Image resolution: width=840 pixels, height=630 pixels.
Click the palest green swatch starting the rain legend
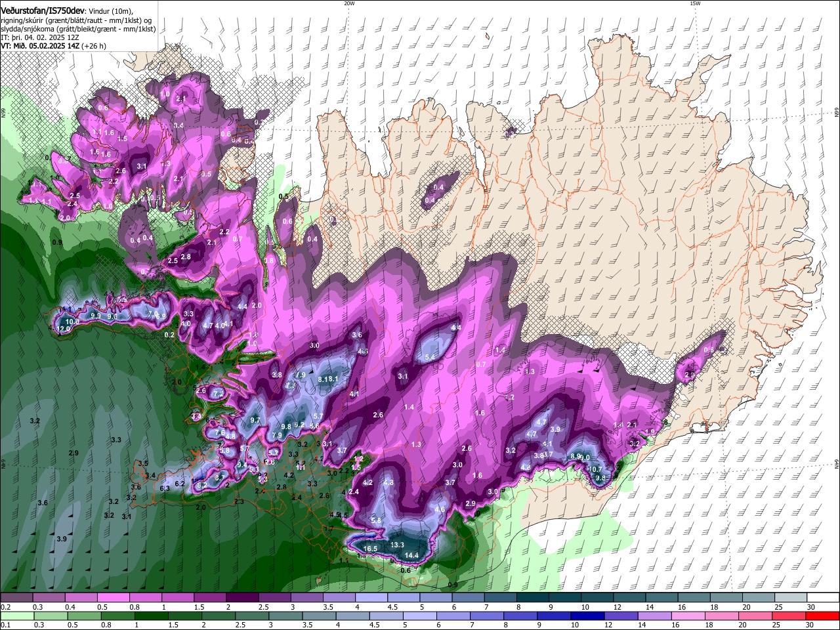pyautogui.click(x=18, y=616)
